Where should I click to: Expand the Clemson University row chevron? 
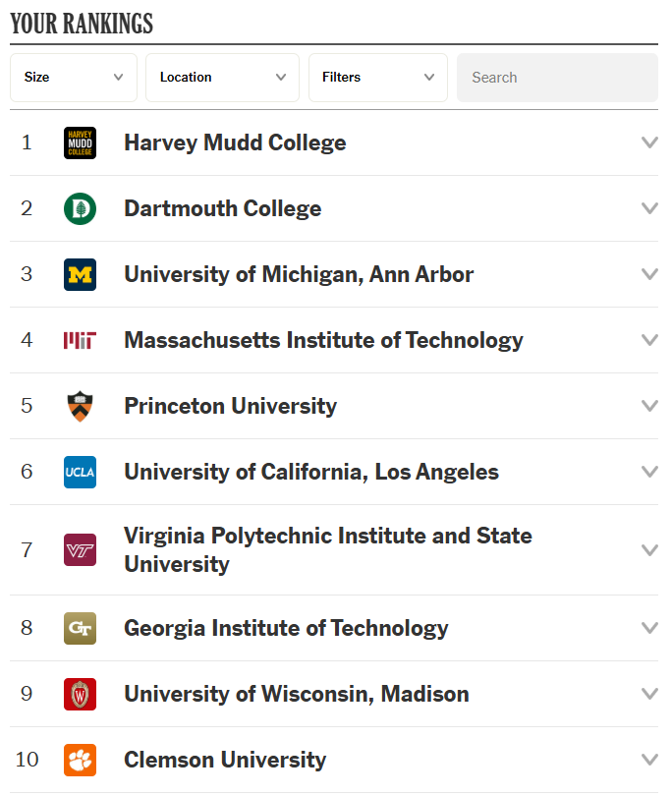pos(648,760)
